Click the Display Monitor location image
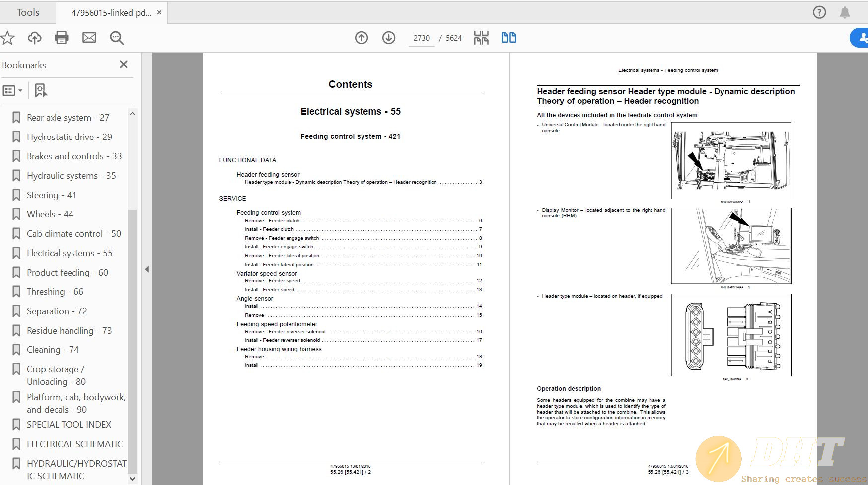This screenshot has width=868, height=485. click(x=731, y=246)
